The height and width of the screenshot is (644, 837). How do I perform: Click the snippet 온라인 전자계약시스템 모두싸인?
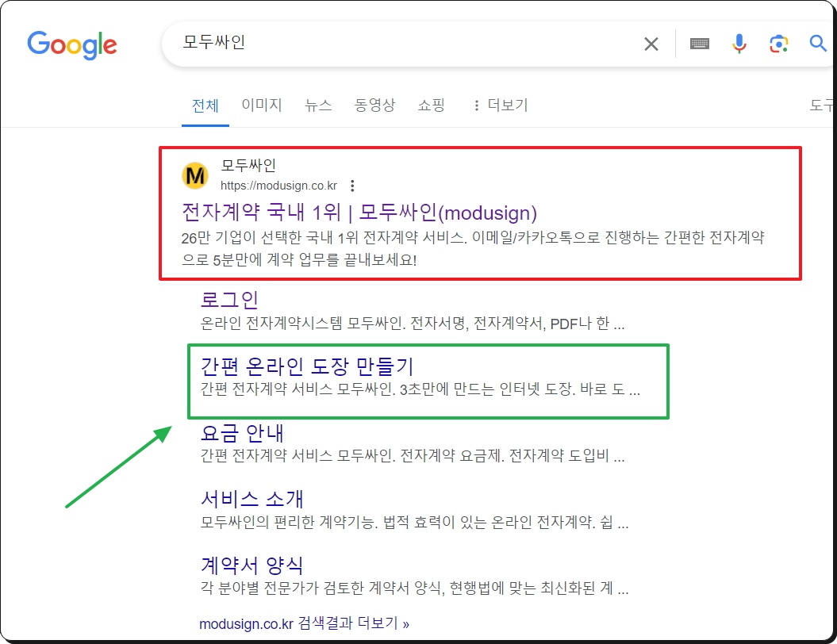412,324
